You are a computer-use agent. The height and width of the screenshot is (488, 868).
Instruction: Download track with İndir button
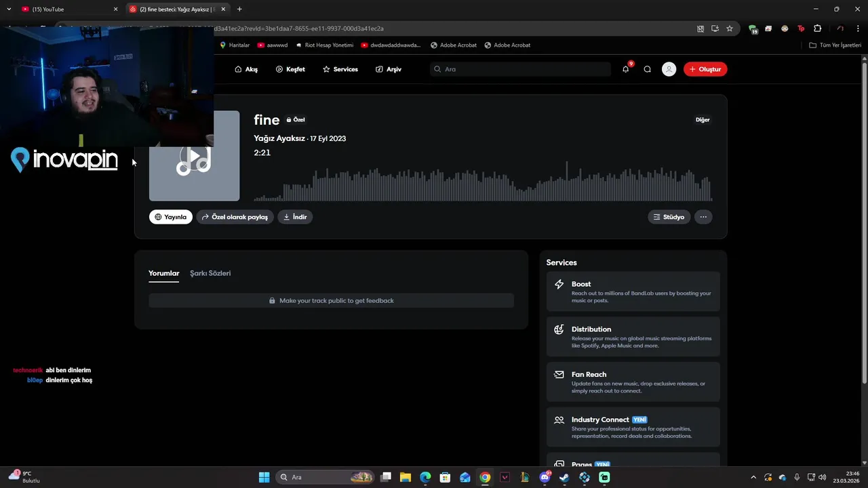[x=295, y=217]
